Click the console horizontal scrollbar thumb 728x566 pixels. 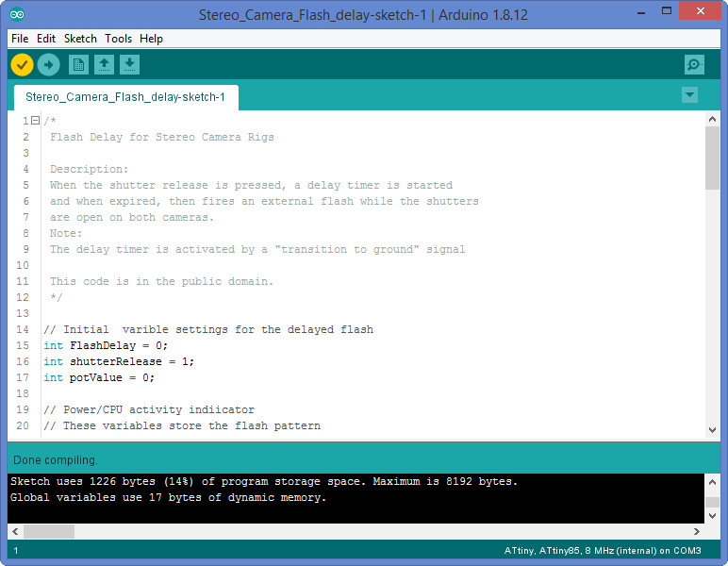coord(48,532)
